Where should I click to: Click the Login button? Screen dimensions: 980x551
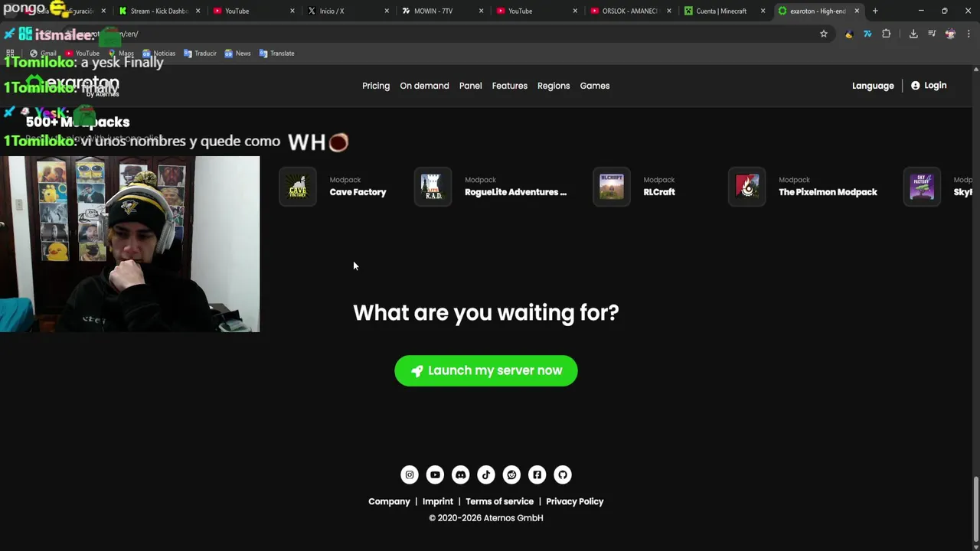pyautogui.click(x=929, y=86)
